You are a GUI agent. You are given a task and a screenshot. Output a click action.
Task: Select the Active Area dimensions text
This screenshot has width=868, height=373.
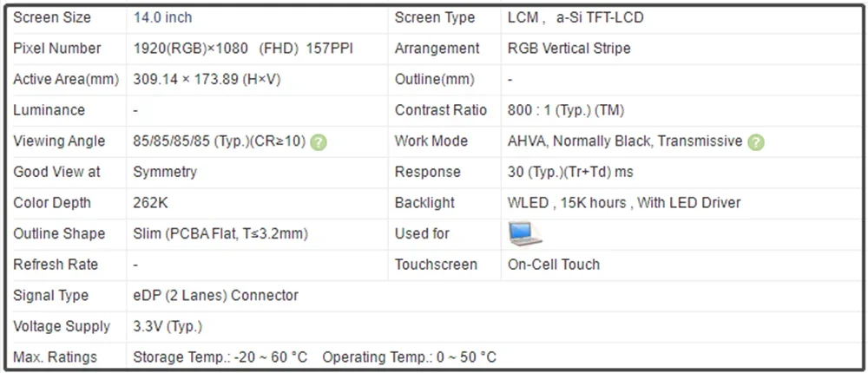pyautogui.click(x=207, y=80)
